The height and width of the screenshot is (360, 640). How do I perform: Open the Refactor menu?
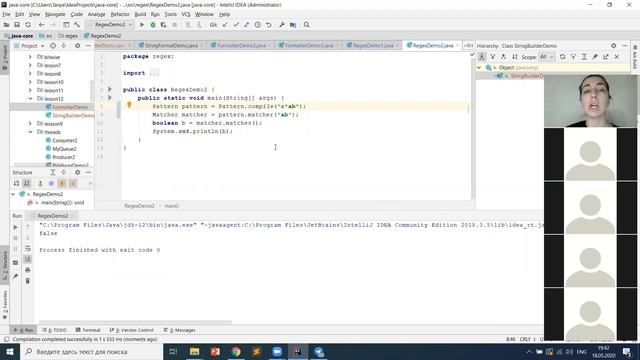pyautogui.click(x=120, y=14)
